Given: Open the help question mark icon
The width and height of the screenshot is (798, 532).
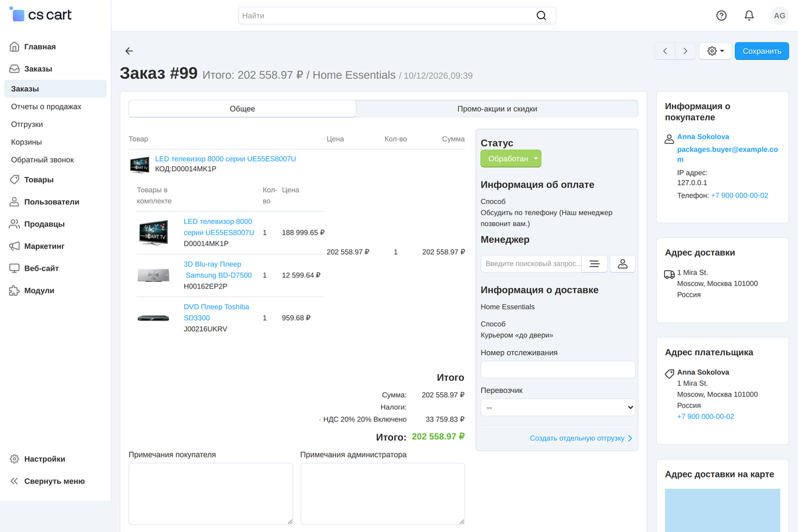Looking at the screenshot, I should 722,15.
